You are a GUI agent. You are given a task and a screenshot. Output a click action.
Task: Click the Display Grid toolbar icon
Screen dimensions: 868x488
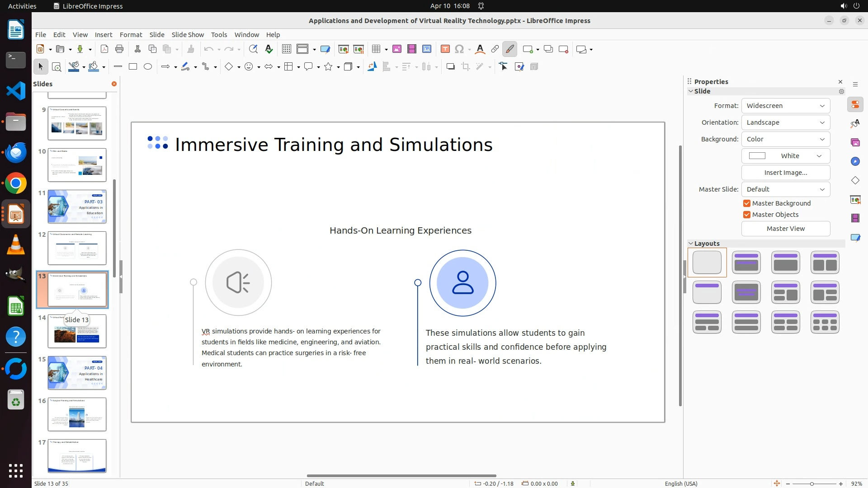click(x=286, y=49)
